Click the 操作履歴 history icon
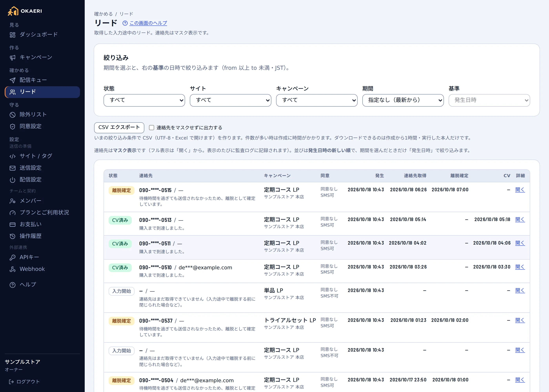This screenshot has height=392, width=549. click(x=13, y=236)
